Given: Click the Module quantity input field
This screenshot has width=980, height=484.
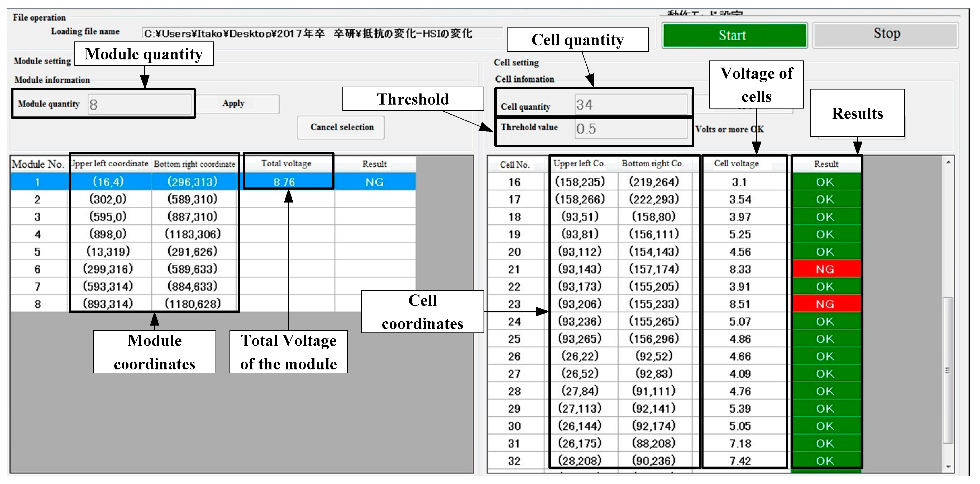Looking at the screenshot, I should click(x=139, y=104).
